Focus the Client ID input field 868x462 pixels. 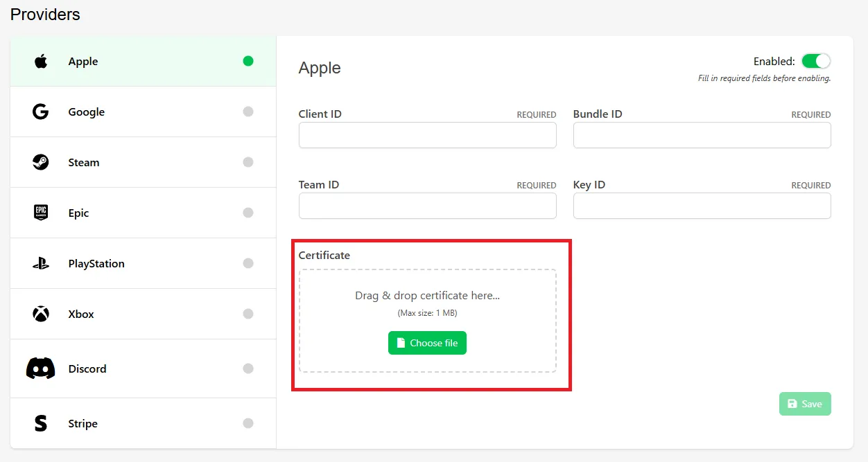point(428,135)
